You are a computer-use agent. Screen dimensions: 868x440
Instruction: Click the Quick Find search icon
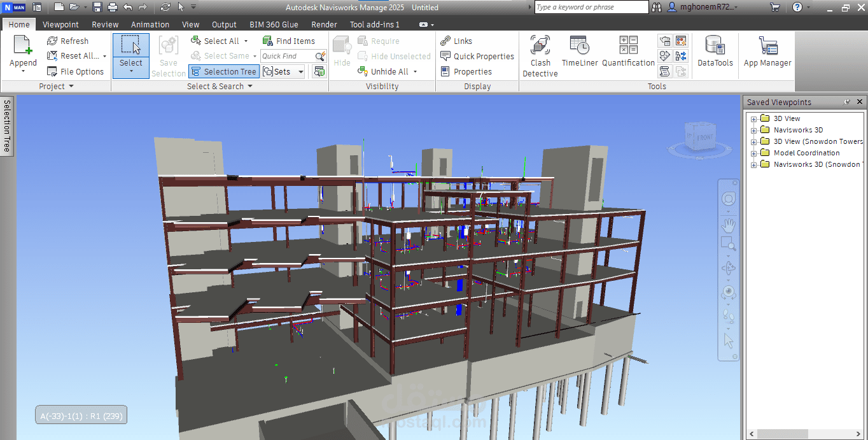point(320,56)
